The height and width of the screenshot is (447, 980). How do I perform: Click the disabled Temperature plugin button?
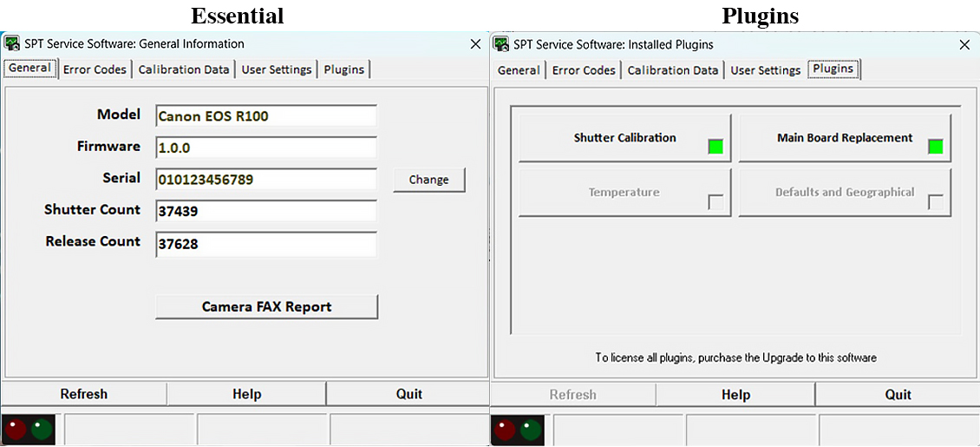[x=625, y=193]
